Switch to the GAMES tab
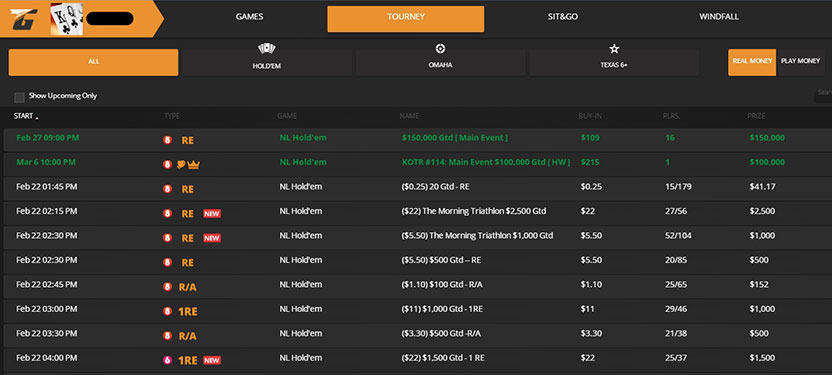This screenshot has width=832, height=375. coord(249,17)
